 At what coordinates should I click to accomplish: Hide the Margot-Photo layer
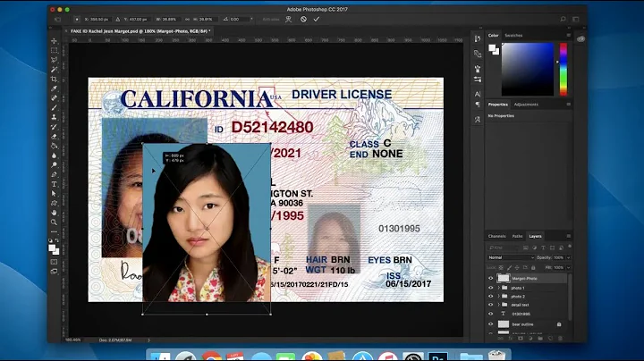(490, 278)
